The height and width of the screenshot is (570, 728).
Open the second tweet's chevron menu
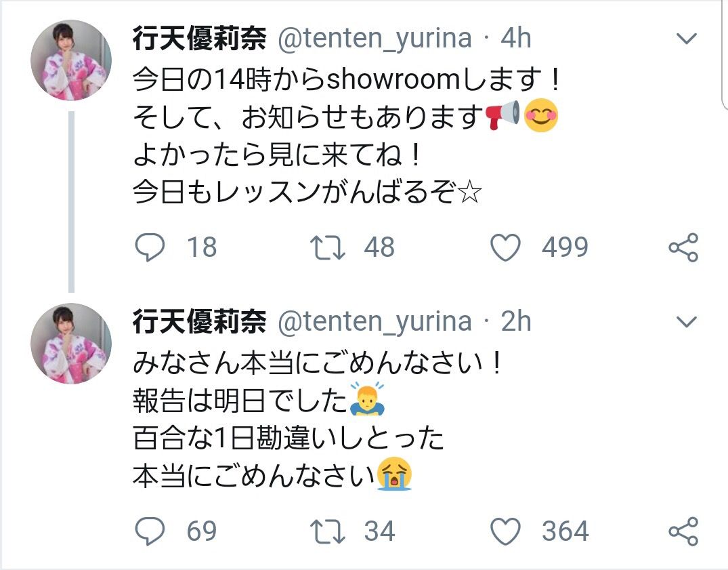coord(687,322)
